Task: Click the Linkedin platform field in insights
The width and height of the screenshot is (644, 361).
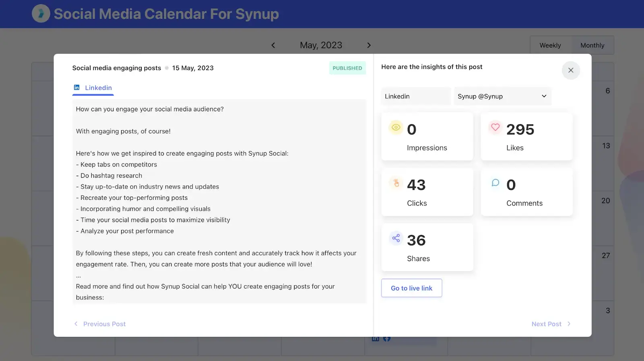Action: pos(416,96)
